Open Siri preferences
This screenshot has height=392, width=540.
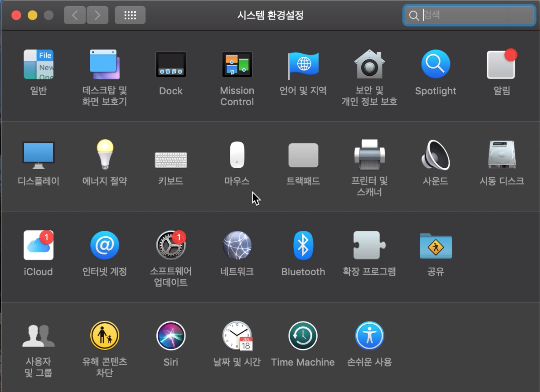point(171,336)
